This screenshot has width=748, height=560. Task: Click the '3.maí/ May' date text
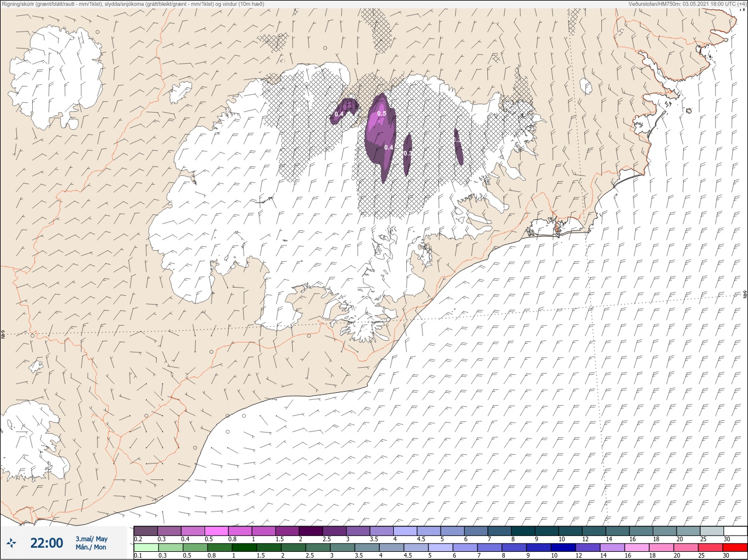pyautogui.click(x=91, y=539)
